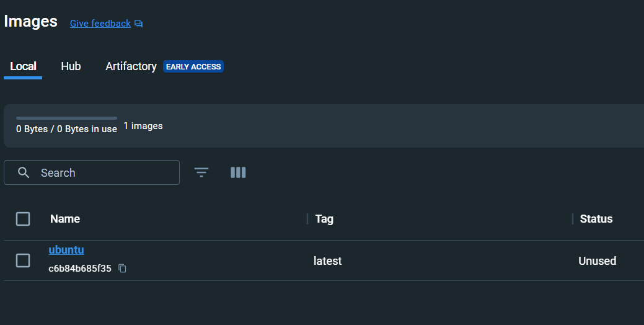Open the manage columns icon
644x325 pixels.
tap(238, 172)
